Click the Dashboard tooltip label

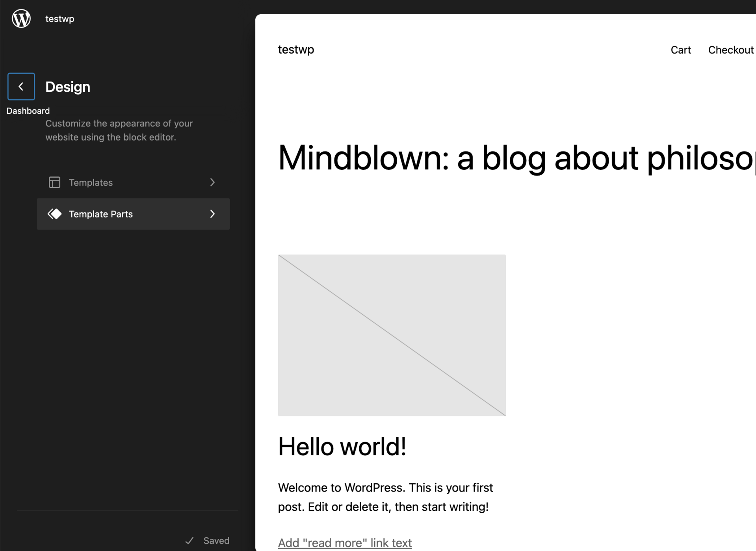28,111
